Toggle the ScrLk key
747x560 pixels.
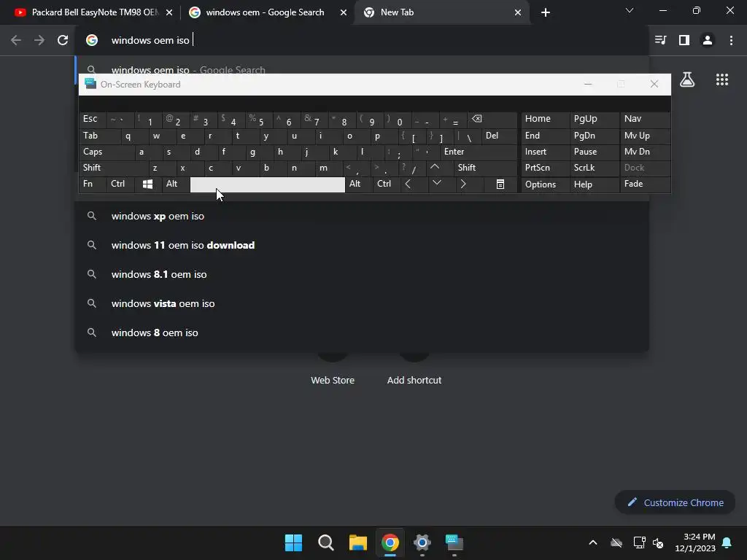[594, 168]
